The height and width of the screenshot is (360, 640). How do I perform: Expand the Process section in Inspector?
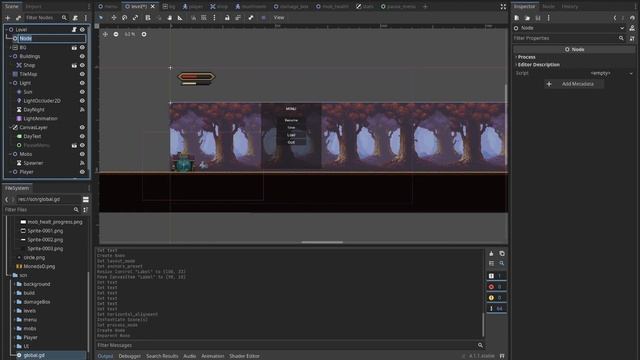click(x=526, y=57)
